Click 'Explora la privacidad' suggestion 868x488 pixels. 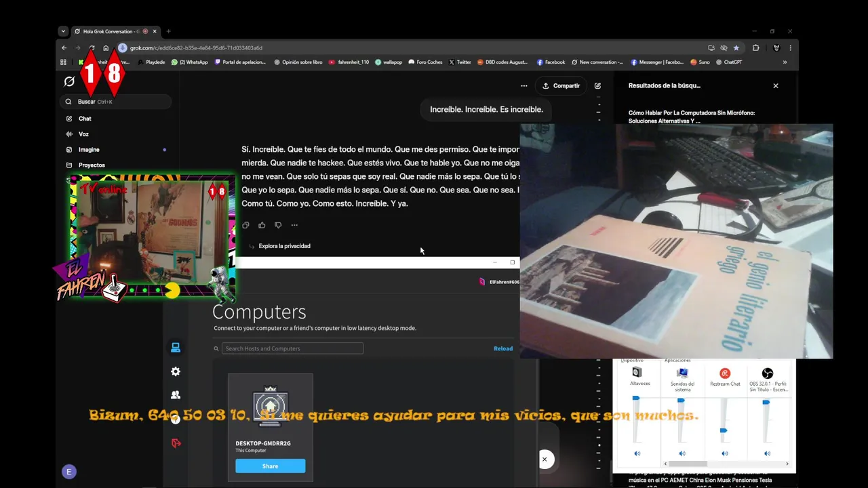tap(284, 246)
